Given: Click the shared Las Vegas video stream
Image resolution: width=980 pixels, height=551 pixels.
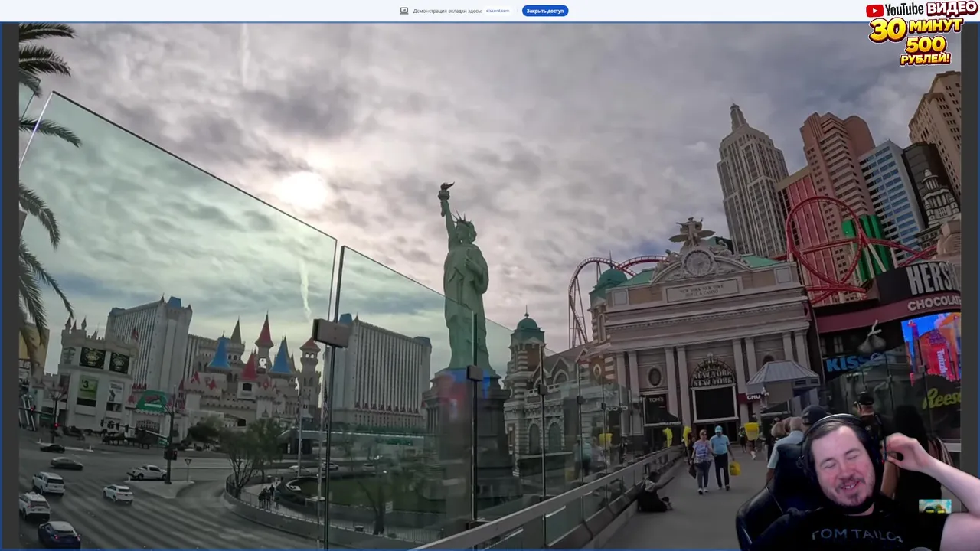Looking at the screenshot, I should pos(490,285).
